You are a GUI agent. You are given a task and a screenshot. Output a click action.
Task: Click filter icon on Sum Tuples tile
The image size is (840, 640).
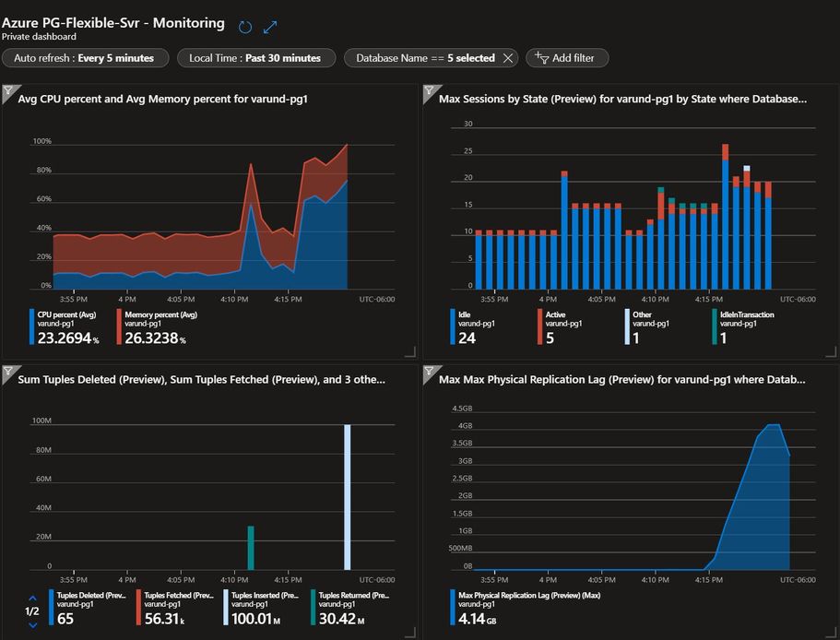8,372
